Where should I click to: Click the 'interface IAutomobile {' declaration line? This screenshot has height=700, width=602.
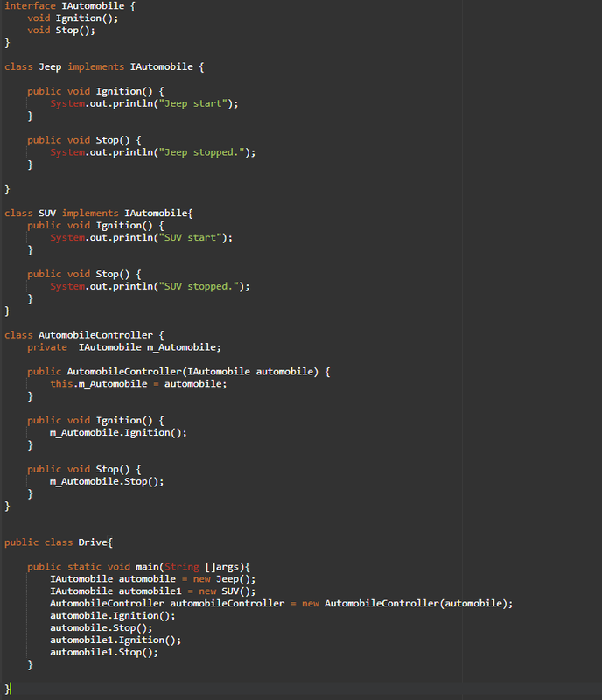pos(70,6)
